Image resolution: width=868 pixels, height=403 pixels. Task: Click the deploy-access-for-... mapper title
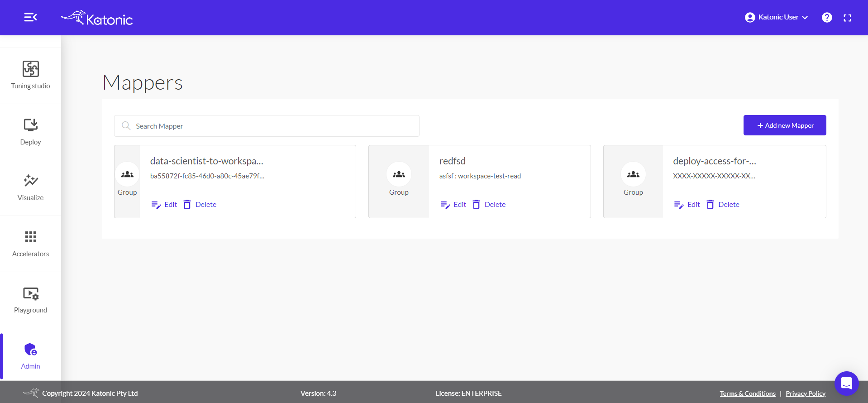click(715, 161)
